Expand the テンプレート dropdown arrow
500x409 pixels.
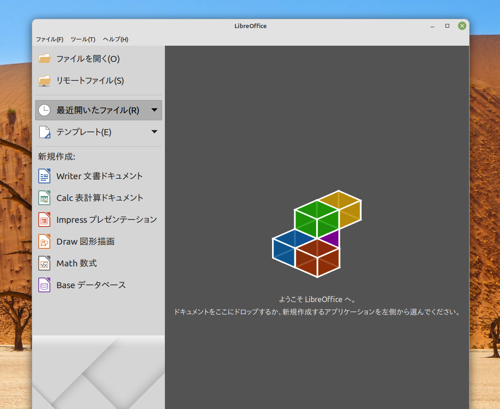pyautogui.click(x=154, y=132)
